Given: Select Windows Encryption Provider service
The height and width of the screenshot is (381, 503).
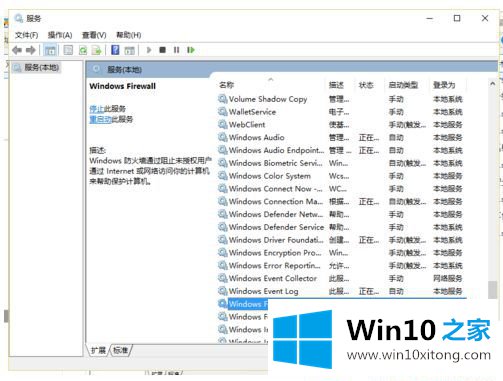Looking at the screenshot, I should coord(342,253).
